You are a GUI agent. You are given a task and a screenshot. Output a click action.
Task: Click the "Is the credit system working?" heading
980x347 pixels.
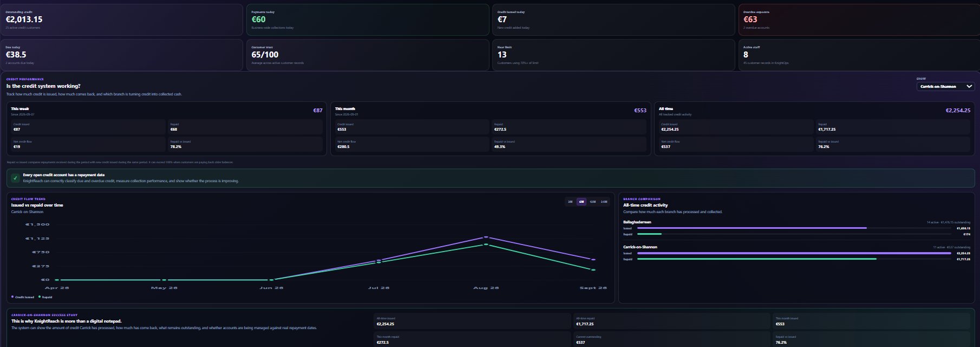tap(43, 86)
